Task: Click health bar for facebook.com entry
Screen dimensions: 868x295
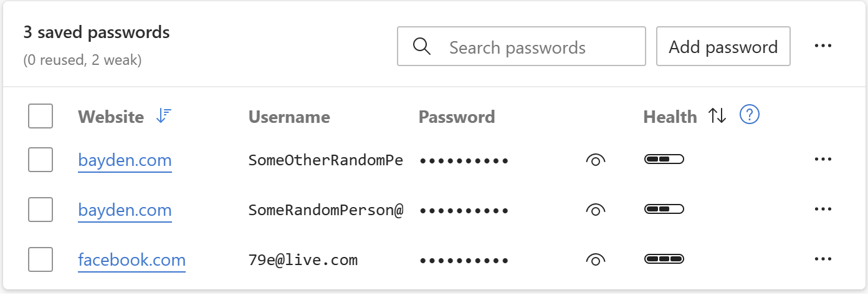Action: 664,258
